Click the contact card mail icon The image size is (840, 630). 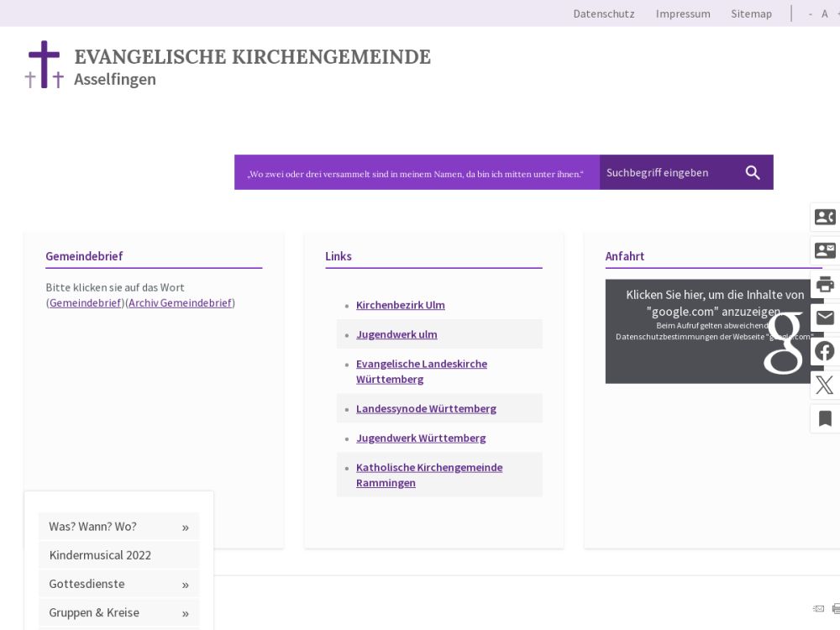click(825, 250)
